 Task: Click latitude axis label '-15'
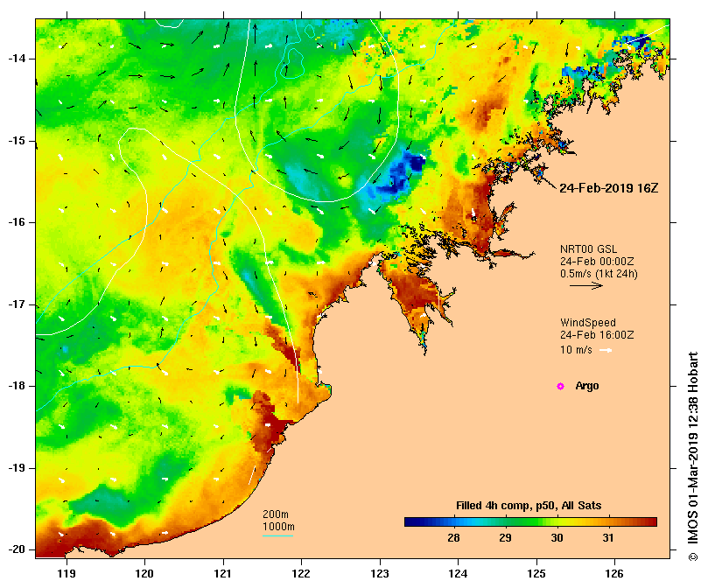(17, 141)
